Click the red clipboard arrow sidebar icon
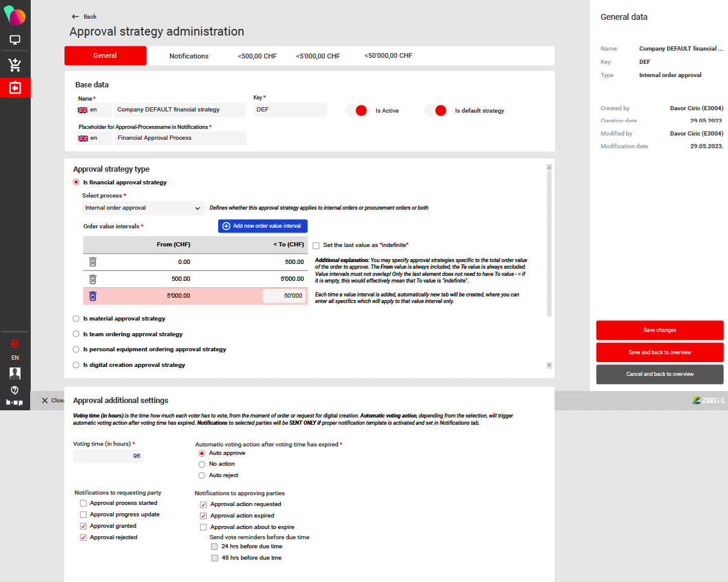 pyautogui.click(x=15, y=88)
